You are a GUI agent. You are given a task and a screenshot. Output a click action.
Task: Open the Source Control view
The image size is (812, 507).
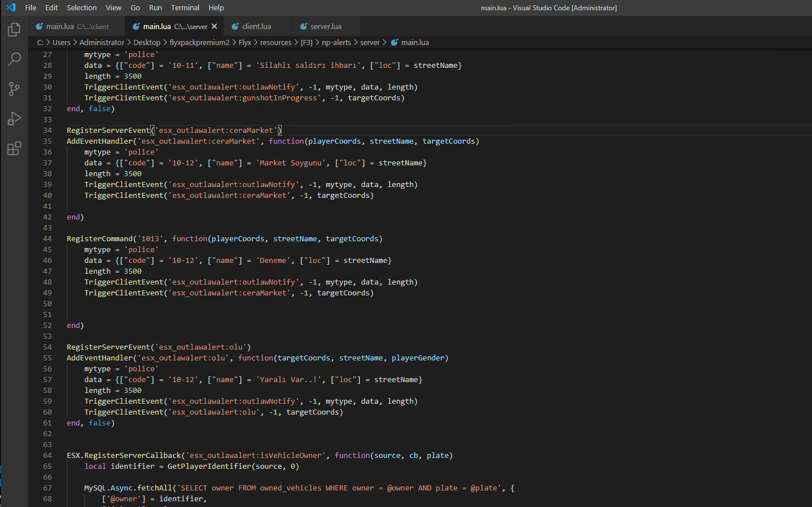point(14,89)
